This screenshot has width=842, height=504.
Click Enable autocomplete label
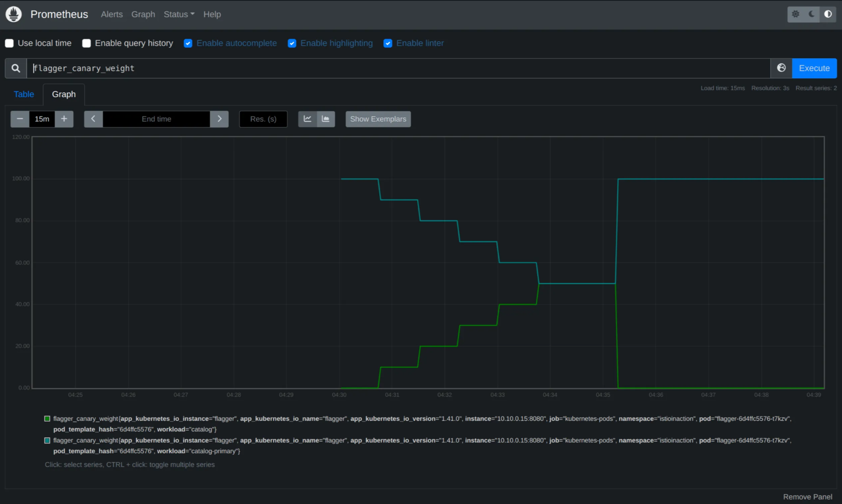click(236, 43)
